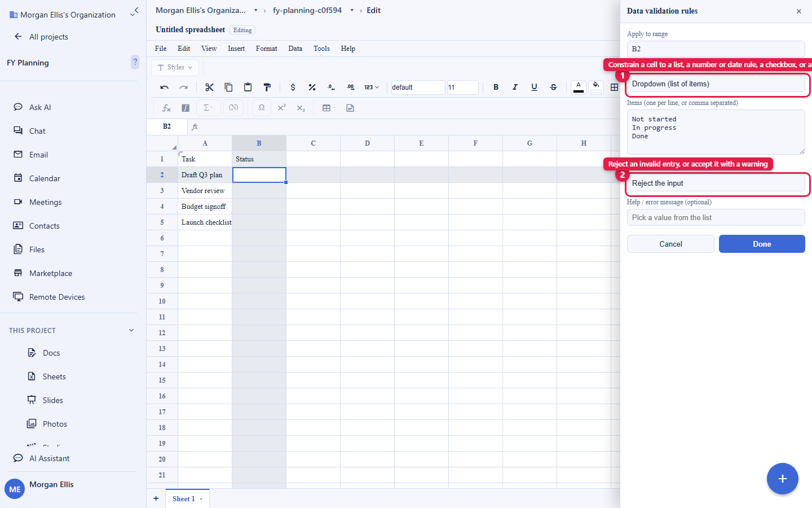Apply superscript formatting
Image resolution: width=812 pixels, height=508 pixels.
click(x=282, y=108)
